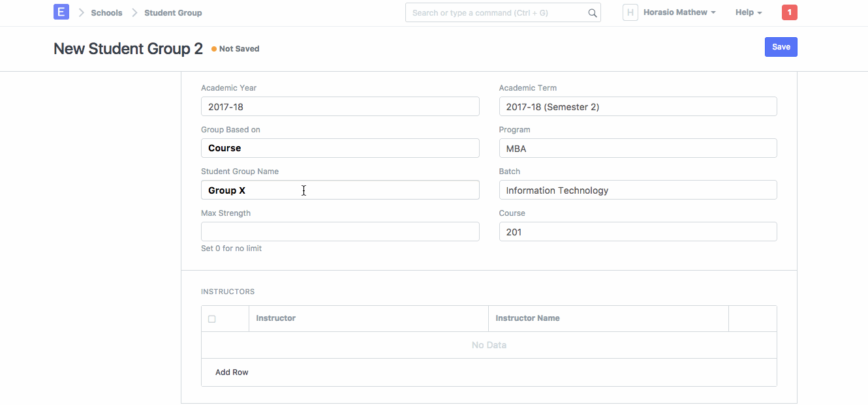
Task: Open the Horasio Mathew user dropdown
Action: coord(679,12)
